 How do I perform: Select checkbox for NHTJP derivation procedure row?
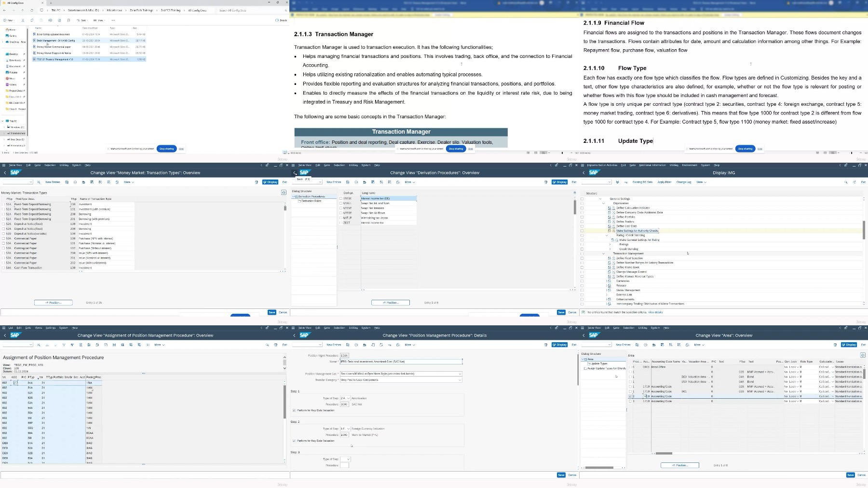(341, 218)
